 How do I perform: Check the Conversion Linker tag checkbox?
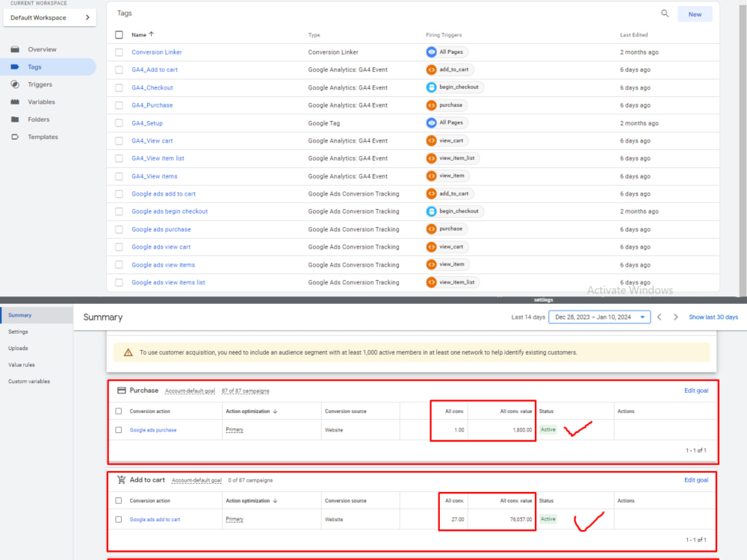(x=119, y=52)
